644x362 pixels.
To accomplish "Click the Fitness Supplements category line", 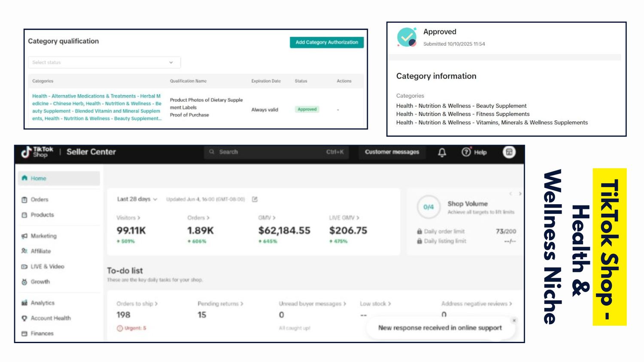I will click(463, 114).
